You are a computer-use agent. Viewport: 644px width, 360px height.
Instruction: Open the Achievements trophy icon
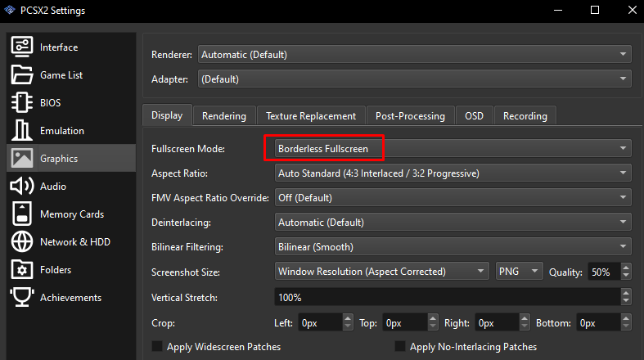click(x=21, y=298)
